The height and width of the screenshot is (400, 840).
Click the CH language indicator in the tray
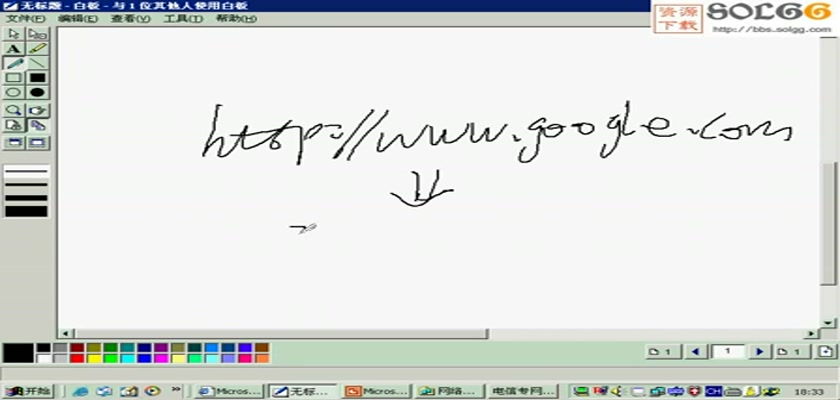[x=713, y=391]
